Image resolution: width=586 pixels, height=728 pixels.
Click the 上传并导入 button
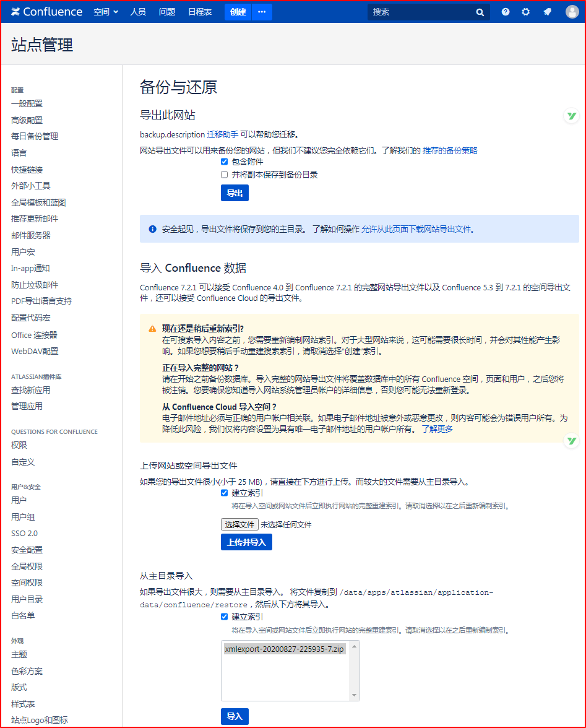(x=246, y=542)
